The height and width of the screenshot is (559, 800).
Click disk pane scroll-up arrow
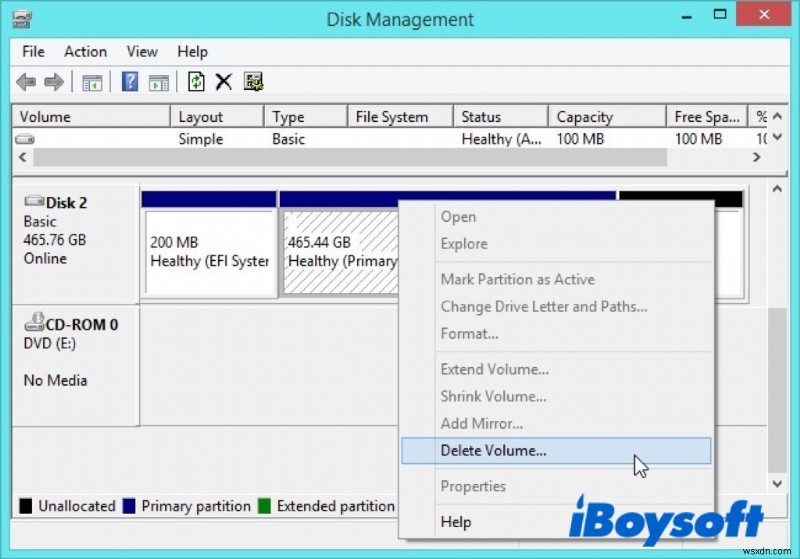(777, 189)
